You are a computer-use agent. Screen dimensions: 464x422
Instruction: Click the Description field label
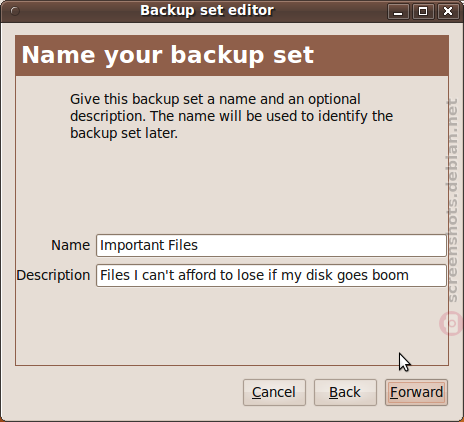tap(53, 276)
